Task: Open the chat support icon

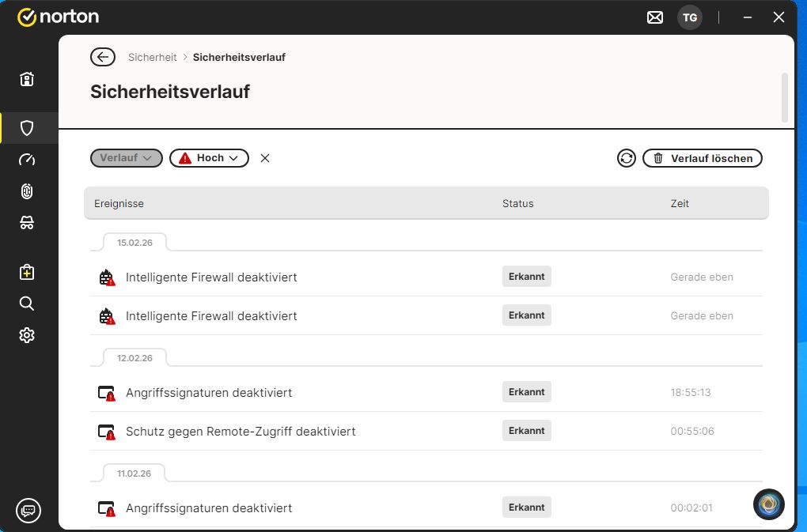Action: pos(28,511)
